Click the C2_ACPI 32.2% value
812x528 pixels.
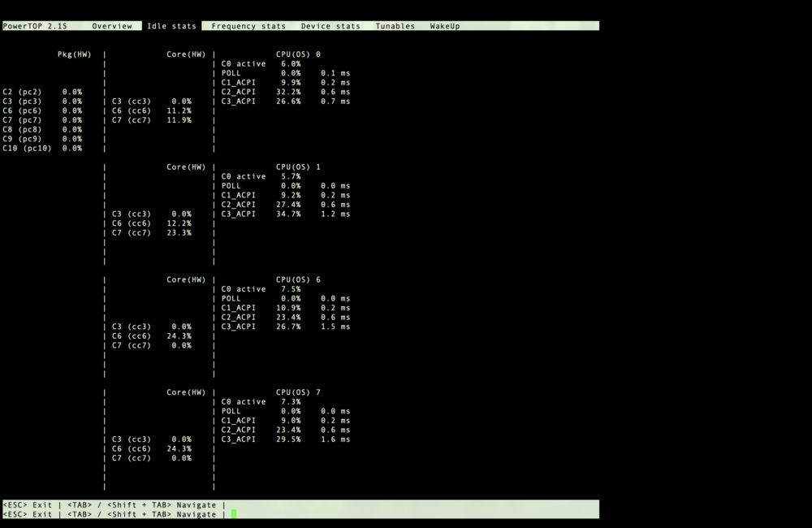(288, 92)
